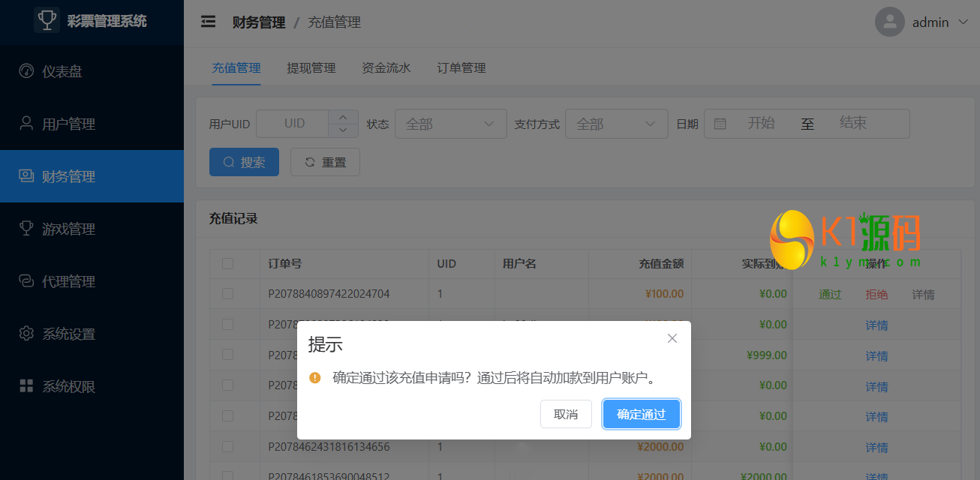The width and height of the screenshot is (980, 480).
Task: Switch to 资金流水 tab
Action: coord(386,67)
